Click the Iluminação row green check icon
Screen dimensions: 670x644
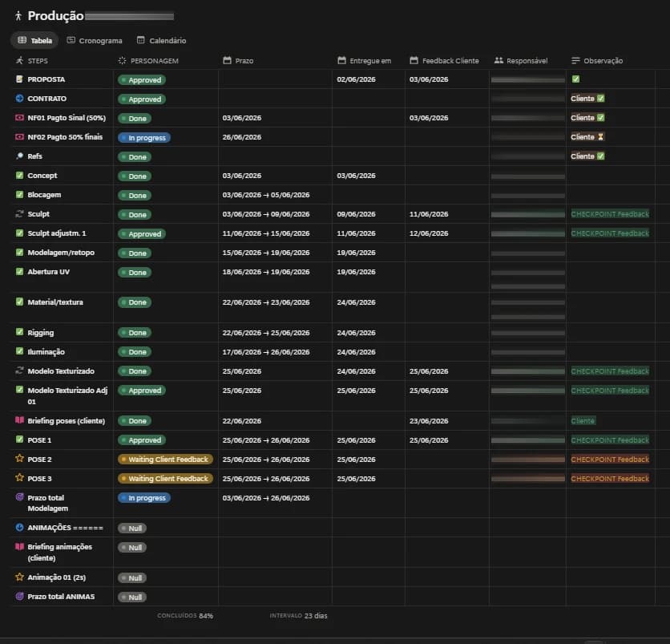[19, 351]
